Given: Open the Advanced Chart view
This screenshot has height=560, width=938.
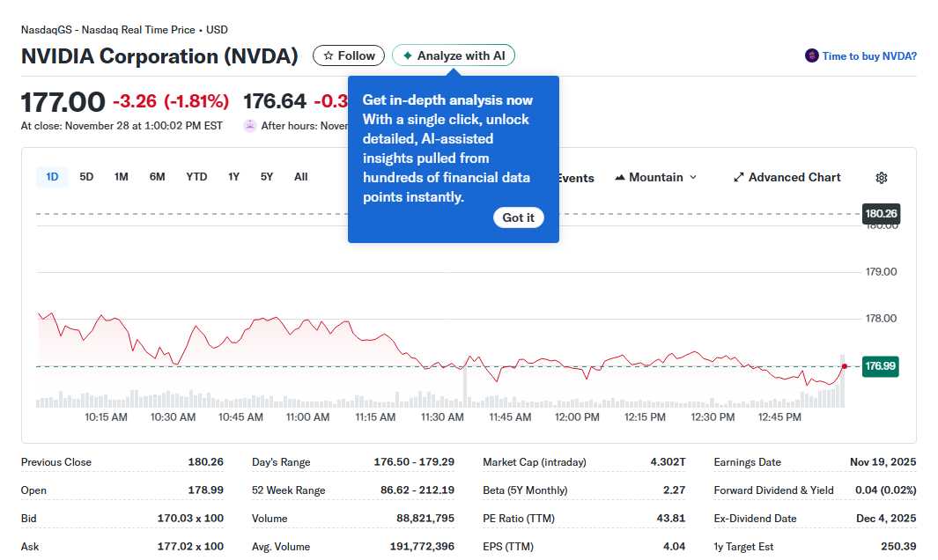Looking at the screenshot, I should (794, 177).
